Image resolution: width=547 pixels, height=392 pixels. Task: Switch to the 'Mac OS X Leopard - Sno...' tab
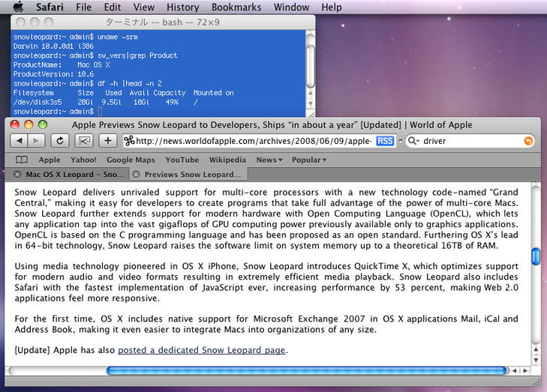68,174
